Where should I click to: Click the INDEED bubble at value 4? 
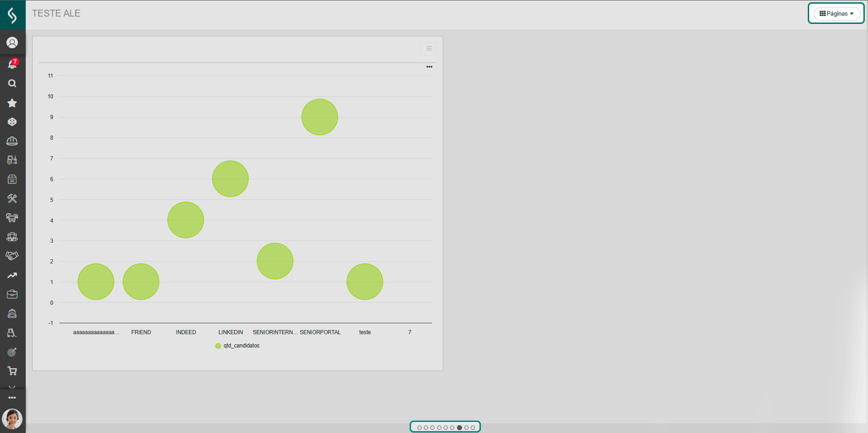(x=186, y=220)
